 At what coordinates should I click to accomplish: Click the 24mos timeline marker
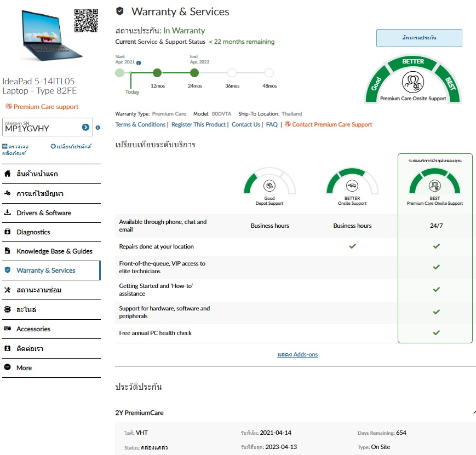[x=194, y=73]
